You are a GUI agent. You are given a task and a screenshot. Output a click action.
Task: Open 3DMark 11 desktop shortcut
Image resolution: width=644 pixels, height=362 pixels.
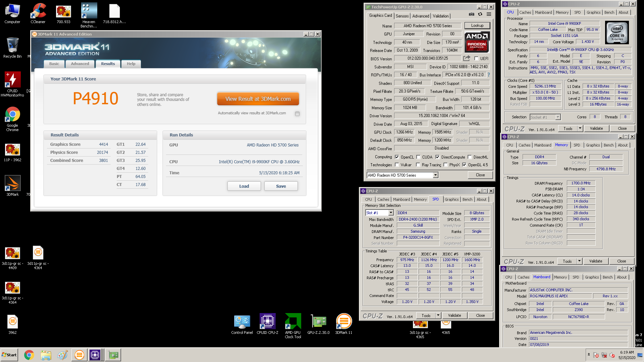tap(343, 324)
